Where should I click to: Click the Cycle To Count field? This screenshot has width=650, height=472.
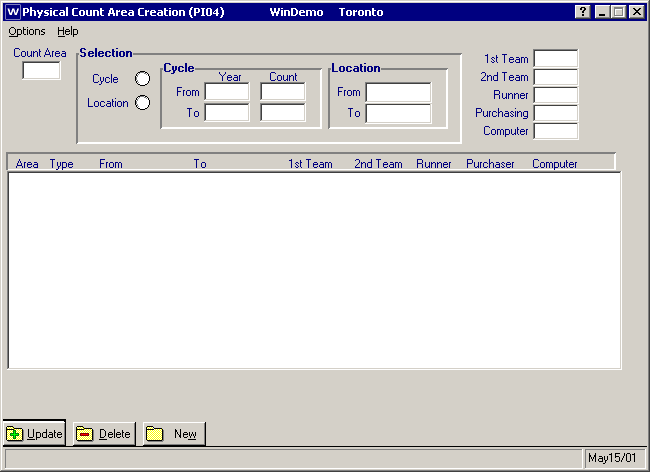pyautogui.click(x=283, y=113)
